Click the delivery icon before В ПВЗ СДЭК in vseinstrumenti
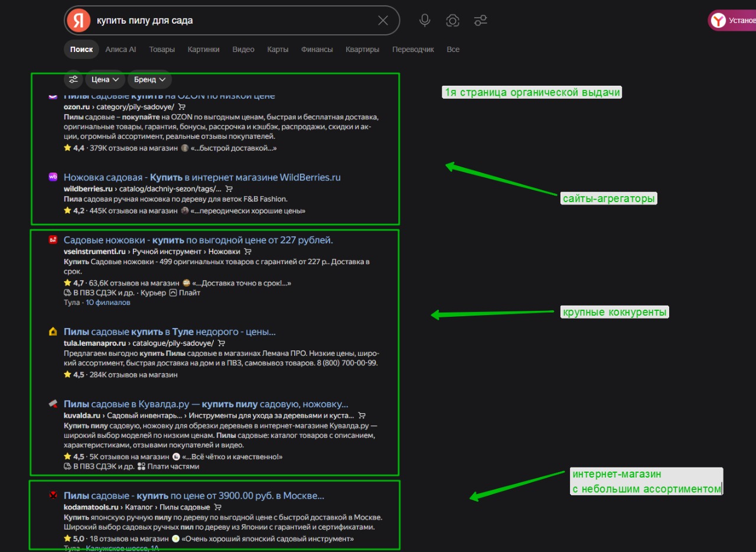Screen dimensions: 756x552 click(67, 293)
